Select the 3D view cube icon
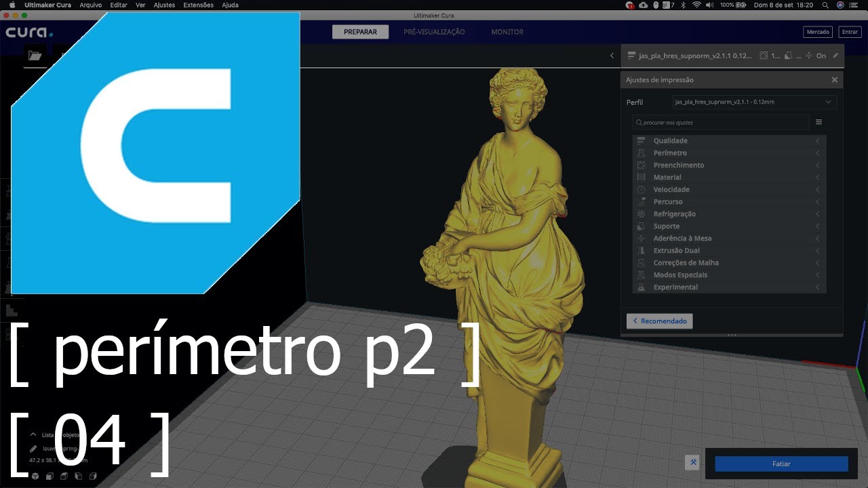Viewport: 868px width, 488px height. [x=35, y=476]
